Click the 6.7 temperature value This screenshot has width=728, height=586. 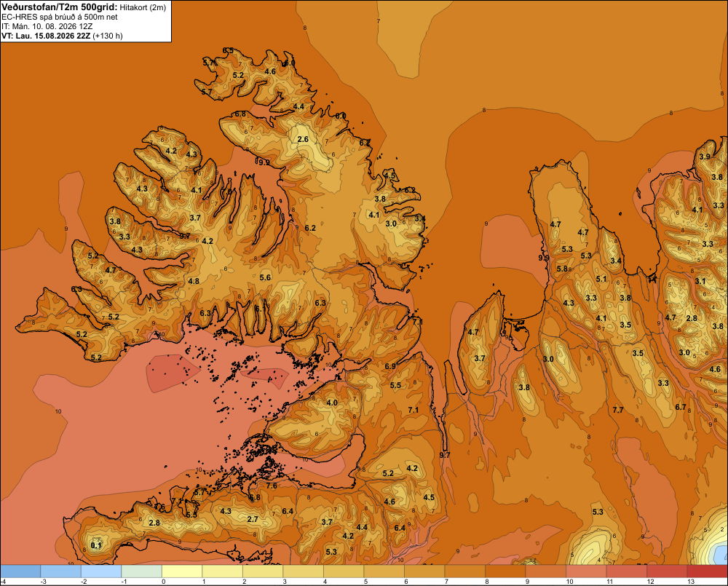tap(681, 407)
